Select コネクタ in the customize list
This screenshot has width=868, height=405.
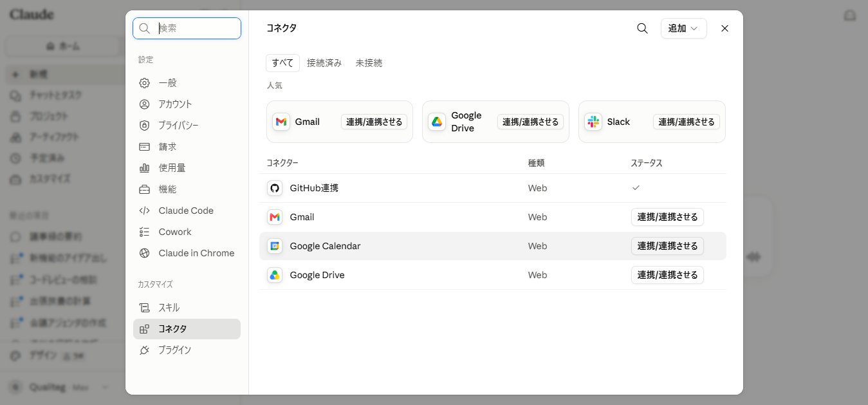tap(187, 329)
